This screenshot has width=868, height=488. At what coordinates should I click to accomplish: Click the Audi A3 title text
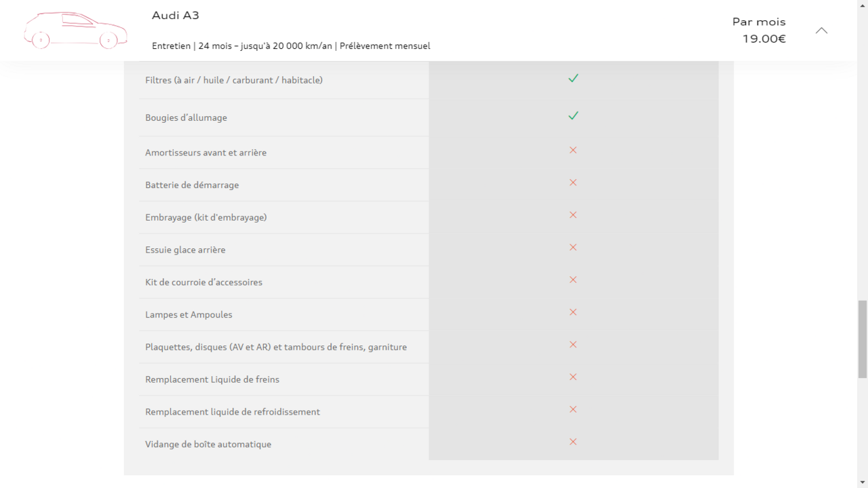[x=176, y=16]
